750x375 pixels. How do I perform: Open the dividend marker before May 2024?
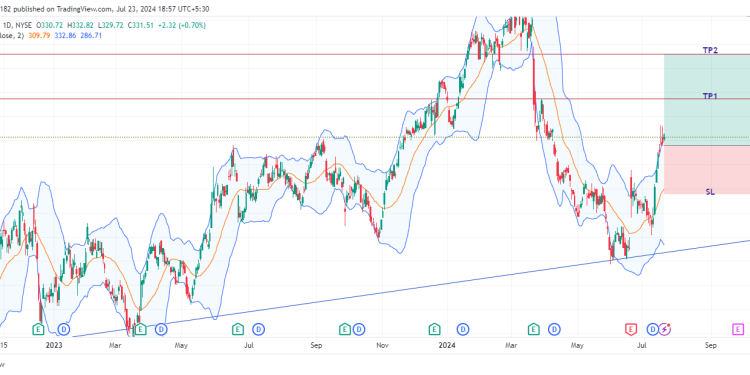[x=554, y=329]
